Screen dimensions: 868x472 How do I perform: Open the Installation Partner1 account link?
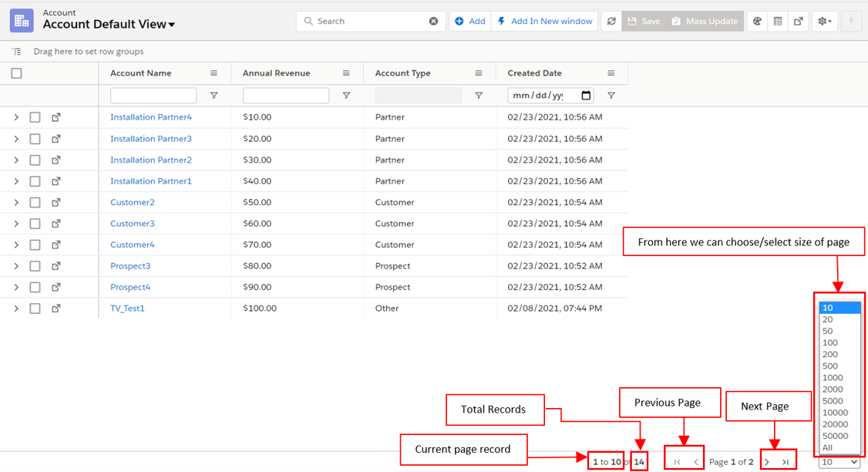click(151, 181)
